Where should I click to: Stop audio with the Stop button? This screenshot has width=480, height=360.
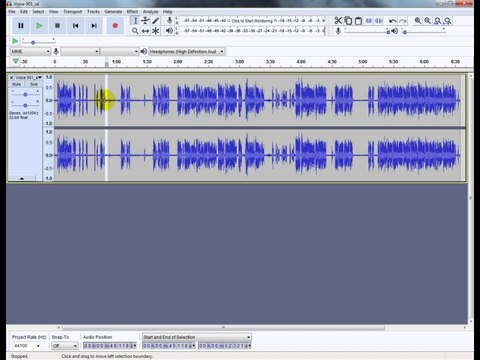click(x=57, y=26)
